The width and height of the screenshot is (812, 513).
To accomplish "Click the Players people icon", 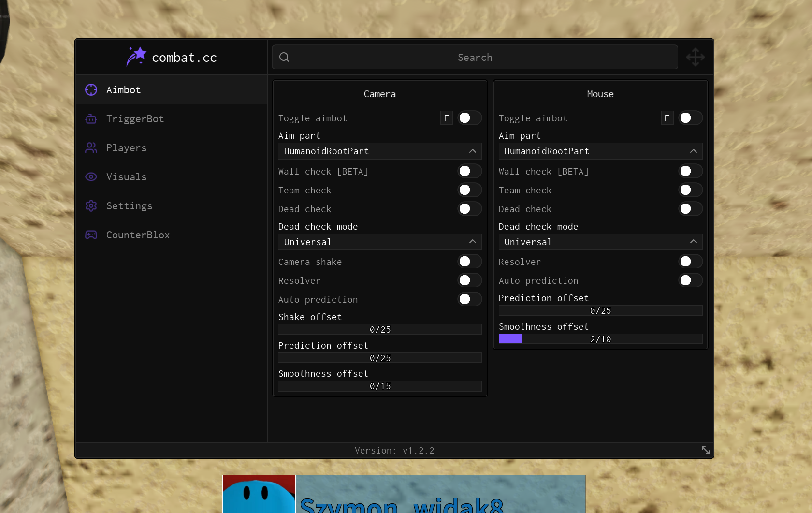I will pyautogui.click(x=91, y=148).
